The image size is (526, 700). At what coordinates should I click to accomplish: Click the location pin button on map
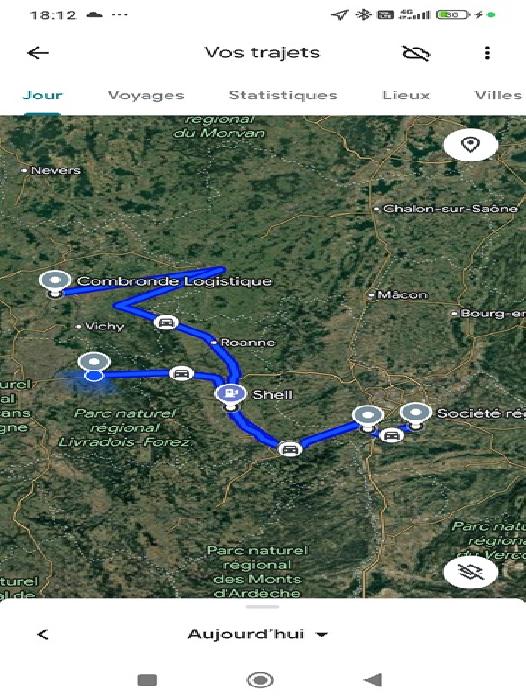471,145
